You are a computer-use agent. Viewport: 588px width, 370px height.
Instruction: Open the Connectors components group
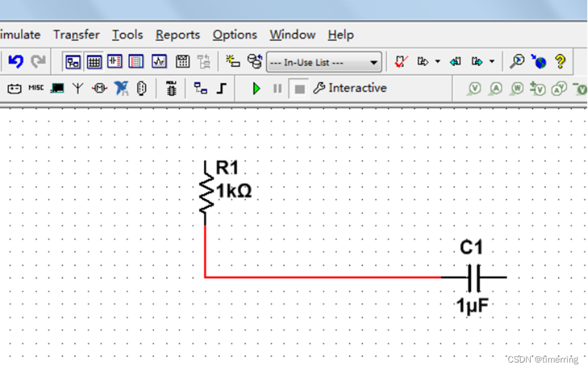141,89
